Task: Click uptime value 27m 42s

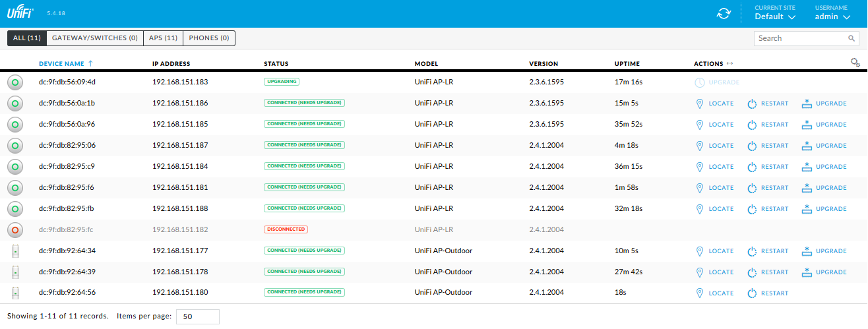Action: click(629, 272)
